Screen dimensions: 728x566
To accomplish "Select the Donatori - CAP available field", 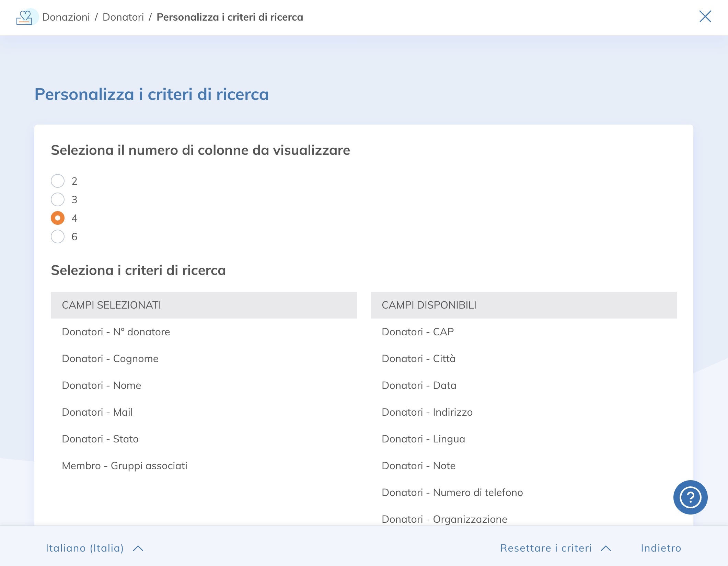I will tap(418, 332).
